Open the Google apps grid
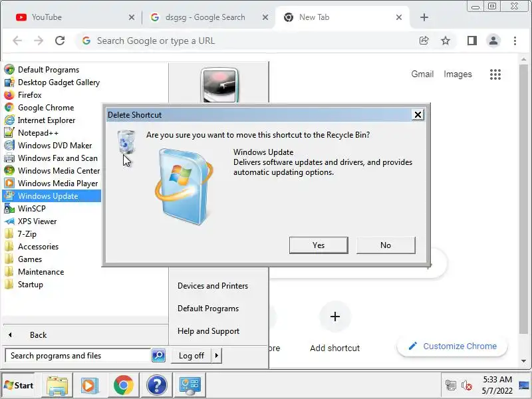 495,74
